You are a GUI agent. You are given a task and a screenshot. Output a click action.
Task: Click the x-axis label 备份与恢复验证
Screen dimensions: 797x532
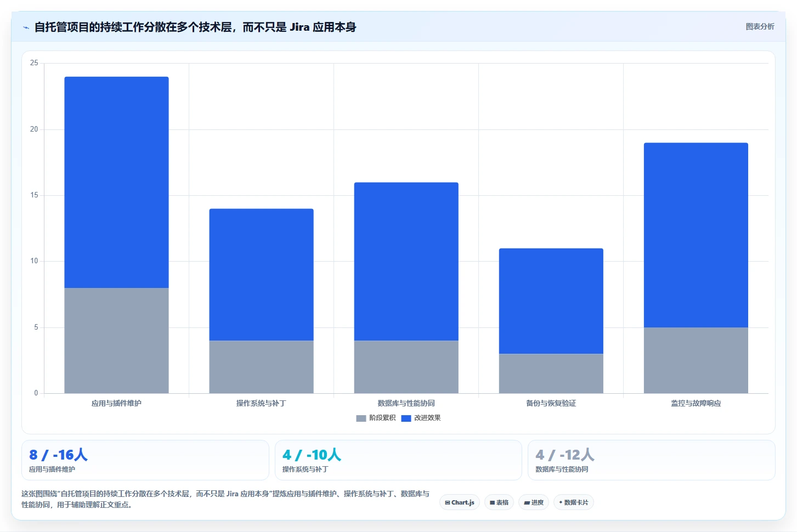(551, 403)
